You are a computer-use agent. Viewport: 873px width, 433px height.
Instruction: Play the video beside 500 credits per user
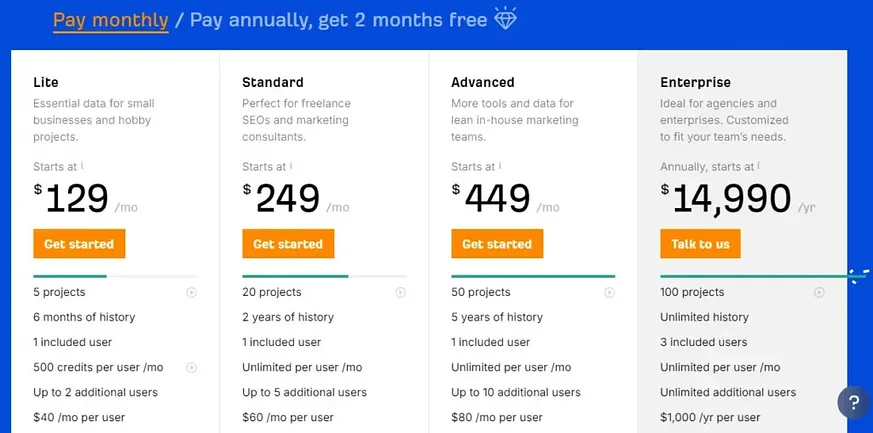[192, 367]
